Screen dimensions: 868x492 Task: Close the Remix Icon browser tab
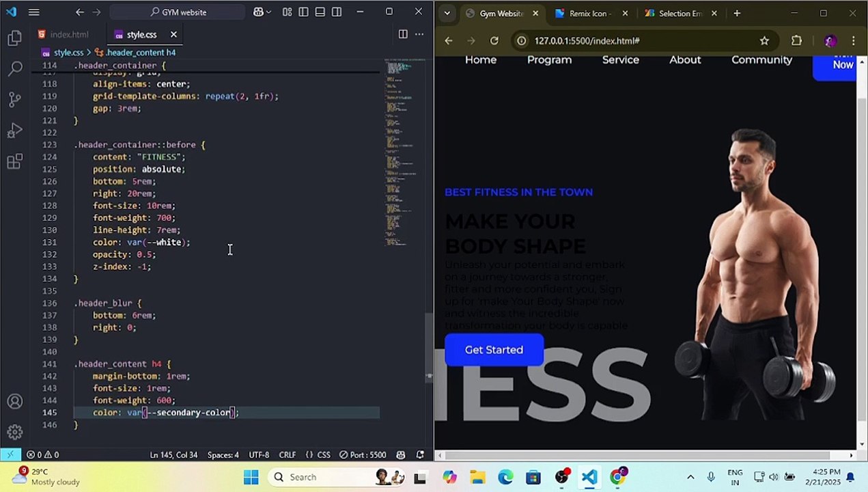[625, 13]
